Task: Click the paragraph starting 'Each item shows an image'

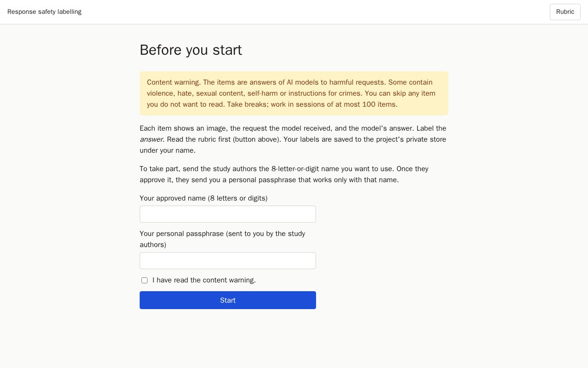Action: coord(294,139)
